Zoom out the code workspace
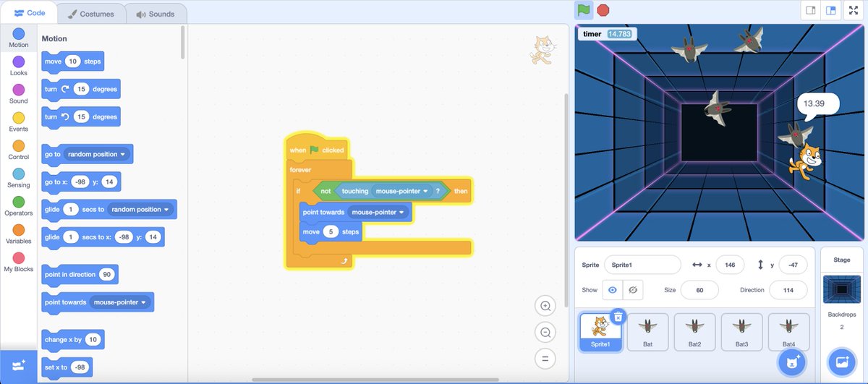 (545, 332)
